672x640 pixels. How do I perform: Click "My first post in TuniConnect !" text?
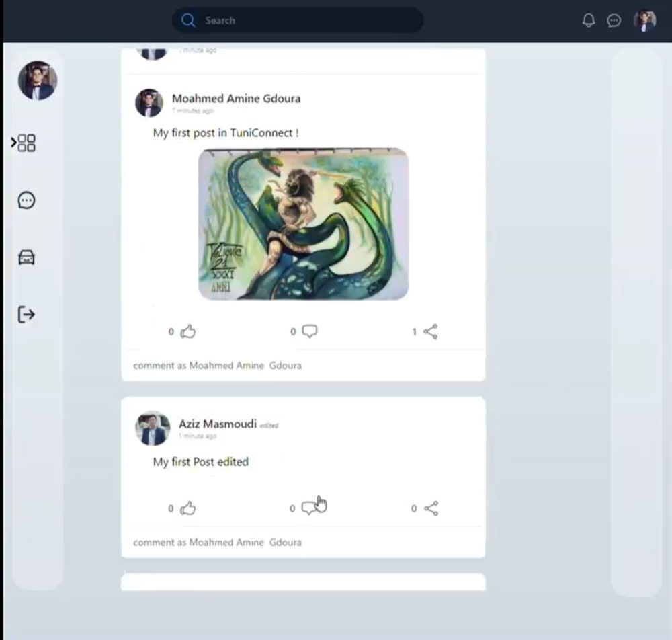(226, 133)
